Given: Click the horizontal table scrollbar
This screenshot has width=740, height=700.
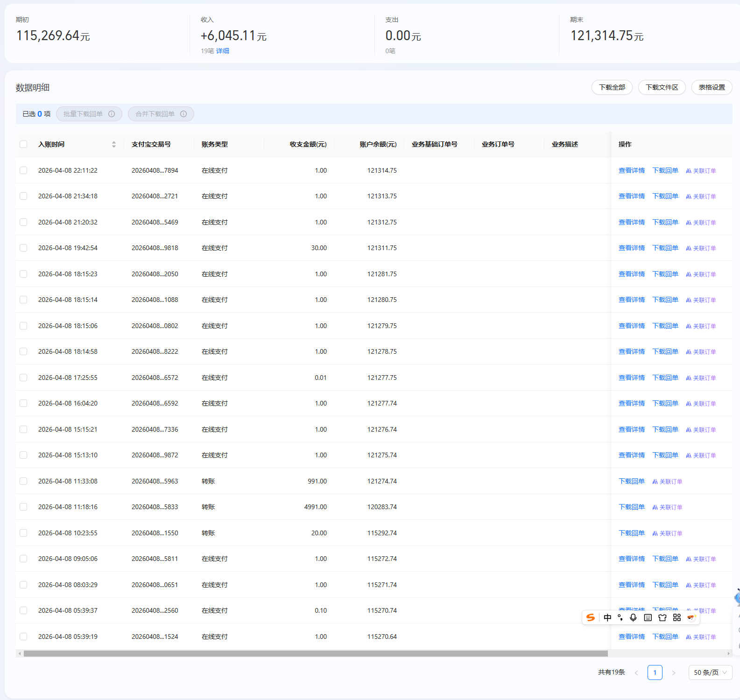Looking at the screenshot, I should click(x=316, y=653).
